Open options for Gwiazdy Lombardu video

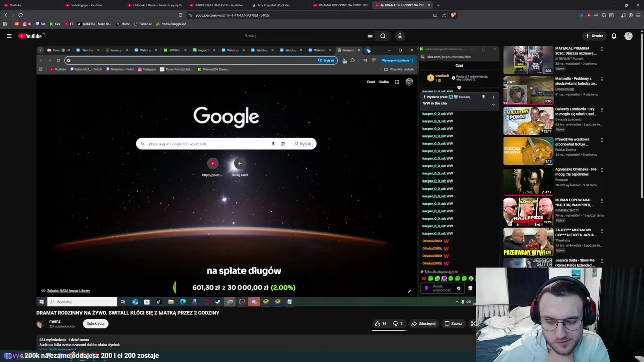coord(602,110)
